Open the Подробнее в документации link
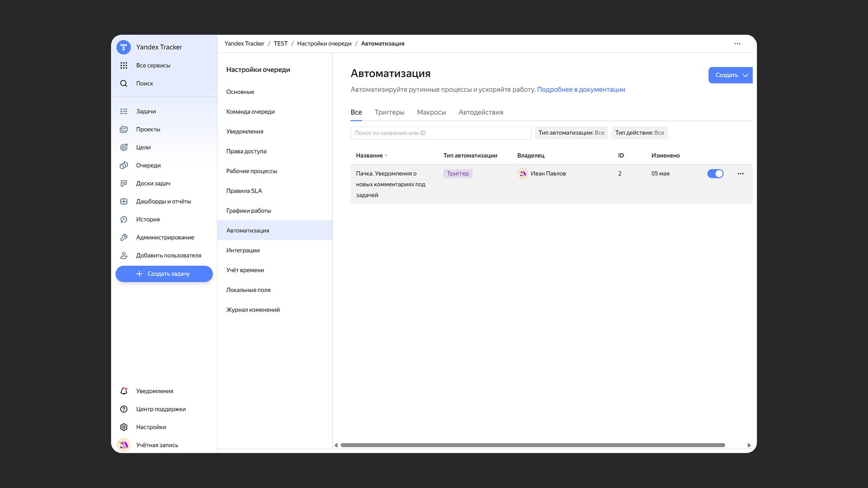This screenshot has width=868, height=488. (x=580, y=89)
